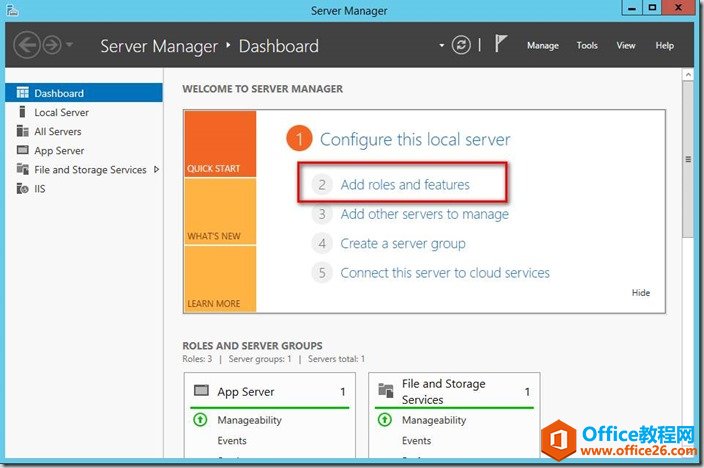
Task: Click the All Servers icon
Action: tap(22, 131)
